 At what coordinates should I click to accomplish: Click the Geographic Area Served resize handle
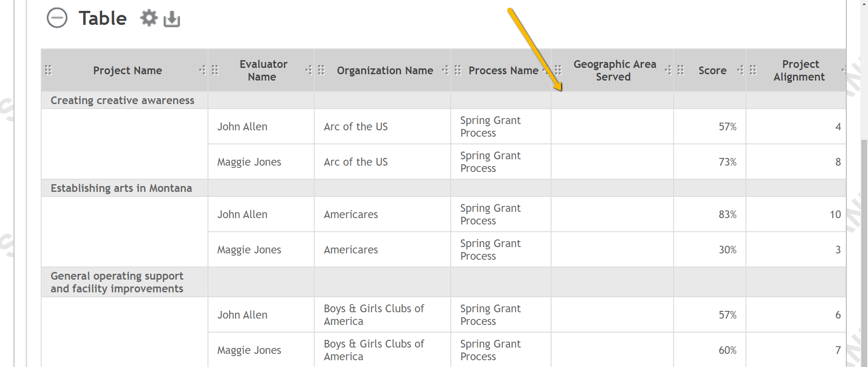click(x=668, y=70)
